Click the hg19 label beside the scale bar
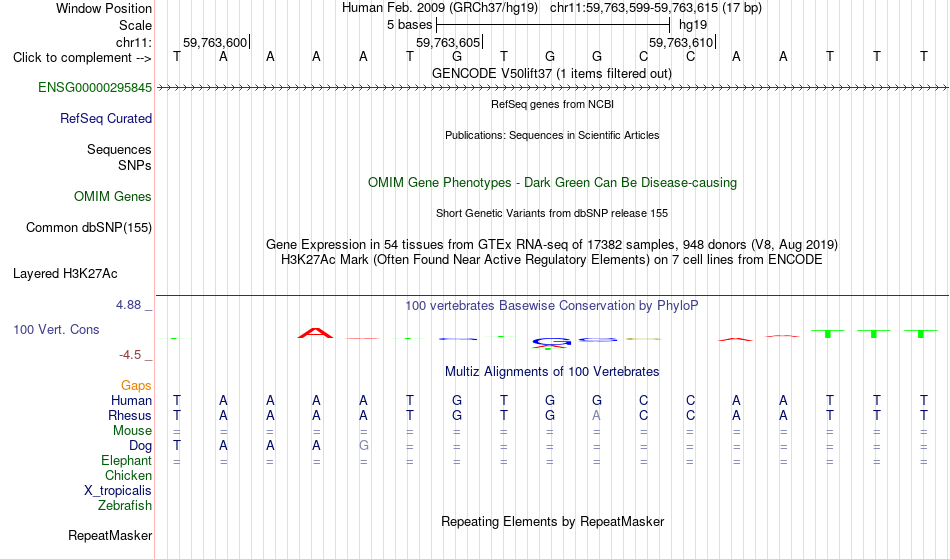Viewport: 950px width, 559px height. click(x=693, y=25)
